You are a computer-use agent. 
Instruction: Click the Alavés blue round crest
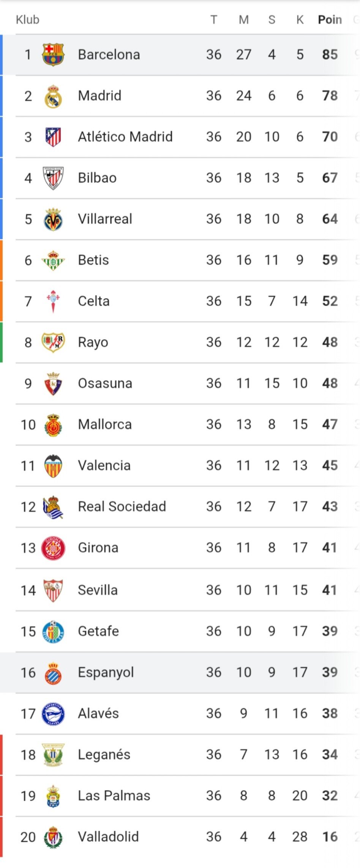pos(53,714)
